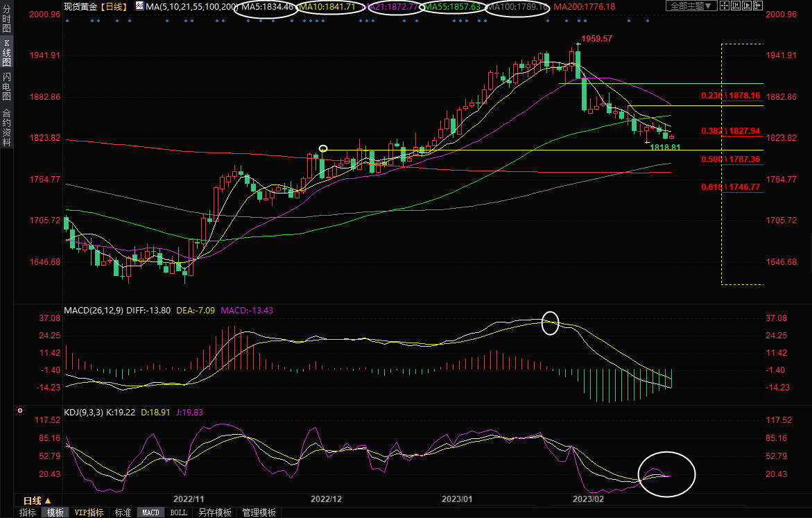Click the DIFF:-13.80 value
The width and height of the screenshot is (812, 518).
click(x=148, y=310)
